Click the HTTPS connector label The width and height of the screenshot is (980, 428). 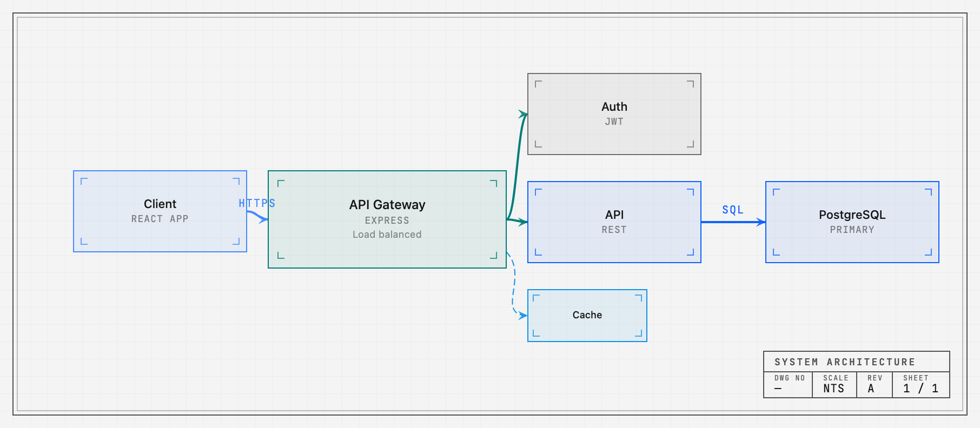point(257,203)
